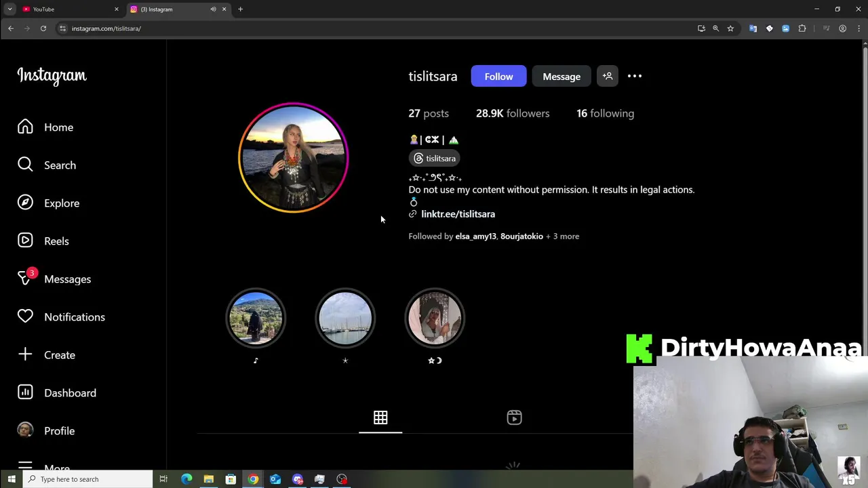Open the Instagram Home icon in sidebar

pos(25,127)
